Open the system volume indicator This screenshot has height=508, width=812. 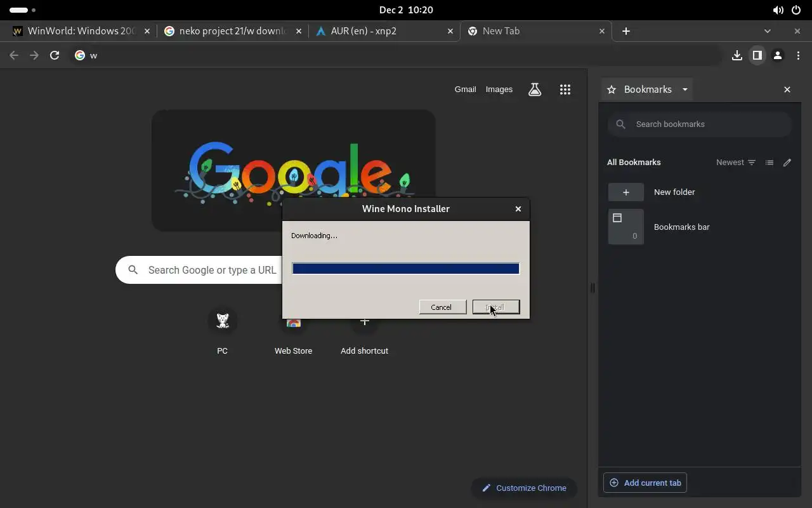778,10
